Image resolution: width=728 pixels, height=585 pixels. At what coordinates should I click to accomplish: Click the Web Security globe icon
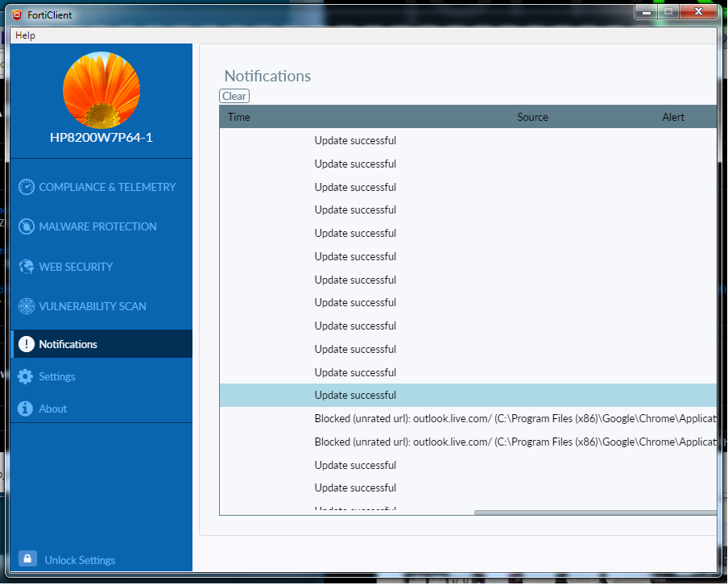pyautogui.click(x=27, y=268)
